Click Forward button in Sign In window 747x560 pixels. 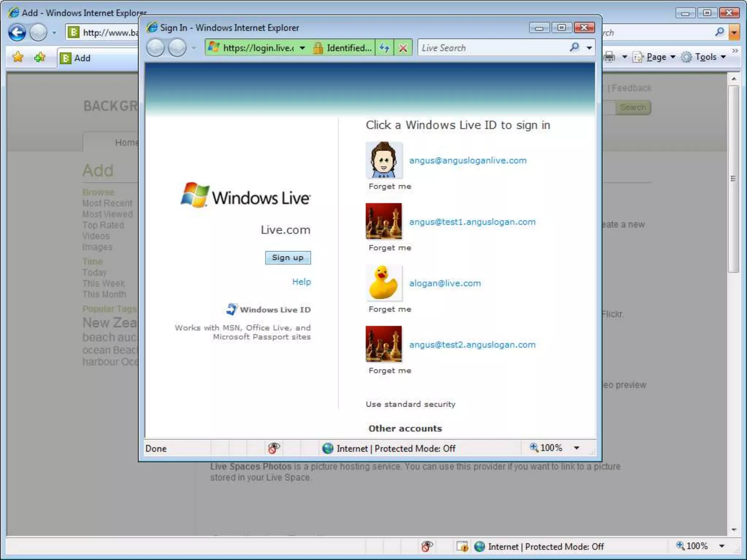tap(177, 48)
